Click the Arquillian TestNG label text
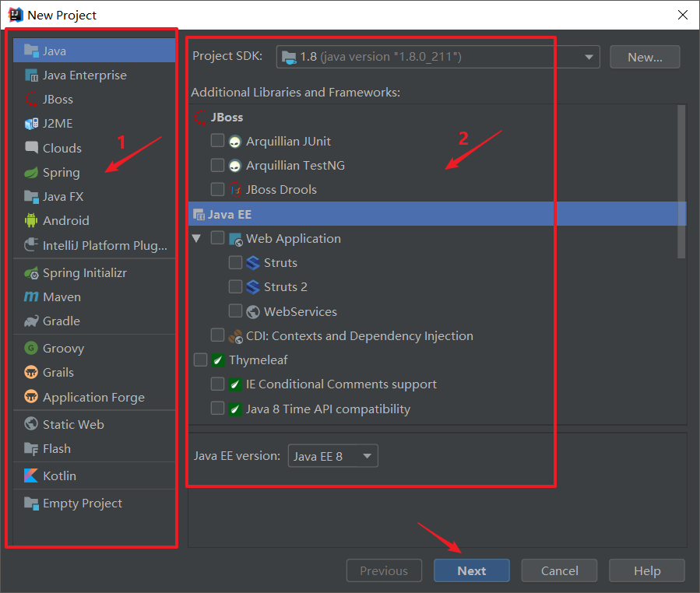 point(296,166)
